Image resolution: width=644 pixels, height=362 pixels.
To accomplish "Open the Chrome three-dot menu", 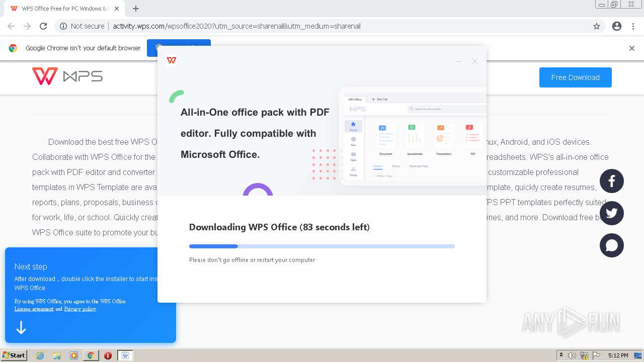I will coord(633,26).
